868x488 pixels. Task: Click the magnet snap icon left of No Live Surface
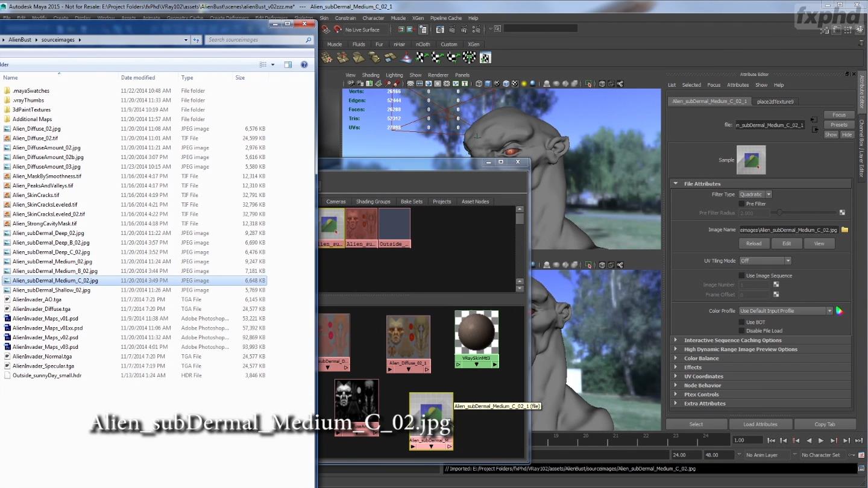(338, 30)
